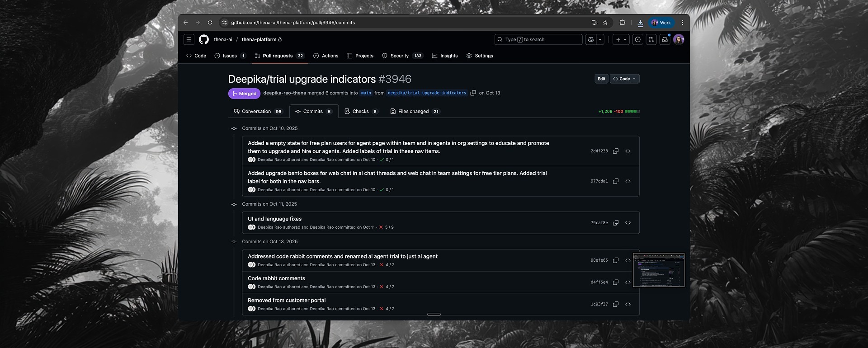The width and height of the screenshot is (868, 348).
Task: Open the browser extensions puzzle icon
Action: (x=622, y=23)
